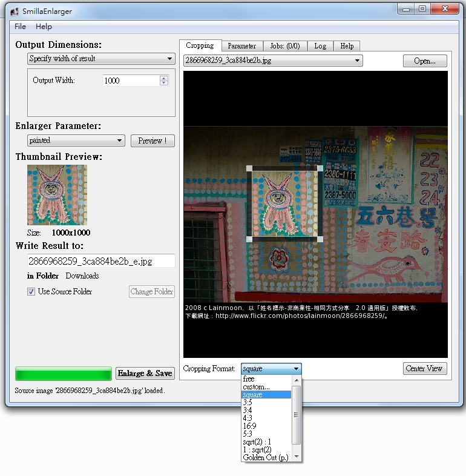Click the top-right crop selection handle
Image resolution: width=466 pixels, height=476 pixels.
coord(320,168)
